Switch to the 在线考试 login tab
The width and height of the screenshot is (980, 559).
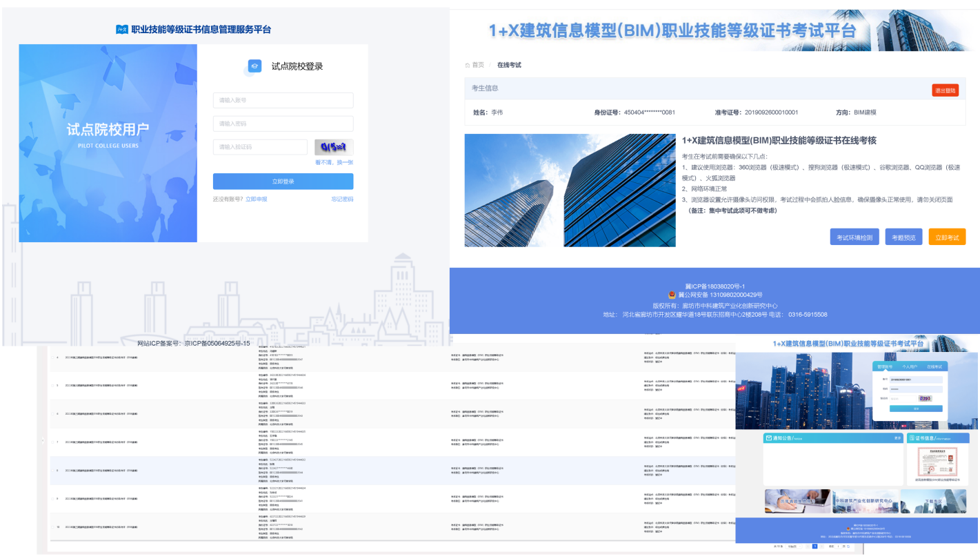(x=934, y=366)
